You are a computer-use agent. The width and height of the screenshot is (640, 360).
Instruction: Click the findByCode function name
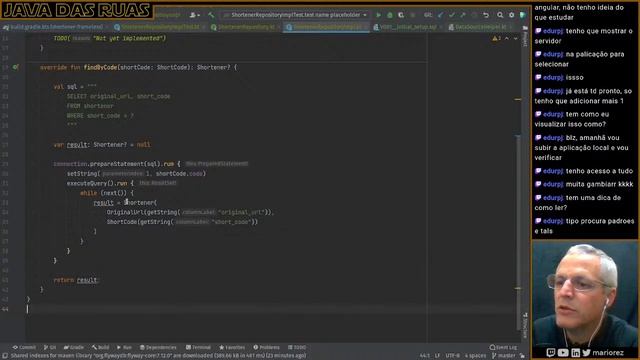pyautogui.click(x=100, y=67)
